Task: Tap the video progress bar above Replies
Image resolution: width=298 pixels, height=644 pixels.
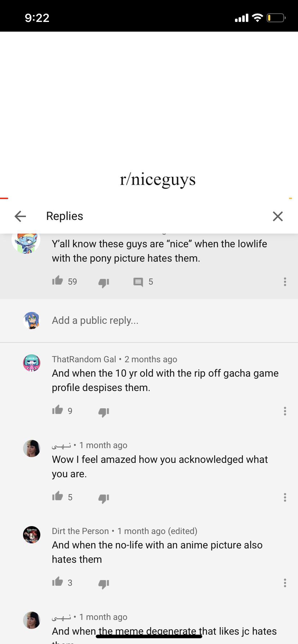Action: pyautogui.click(x=149, y=198)
